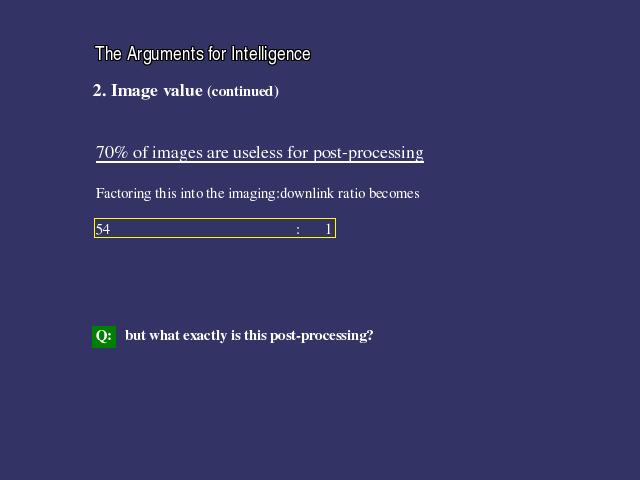The width and height of the screenshot is (640, 480).
Task: Click the "2. Image value" heading
Action: click(x=148, y=91)
